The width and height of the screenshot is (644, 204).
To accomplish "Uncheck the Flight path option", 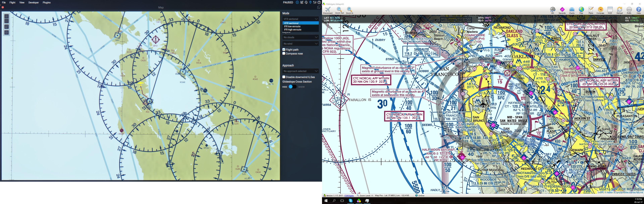I will [x=284, y=49].
